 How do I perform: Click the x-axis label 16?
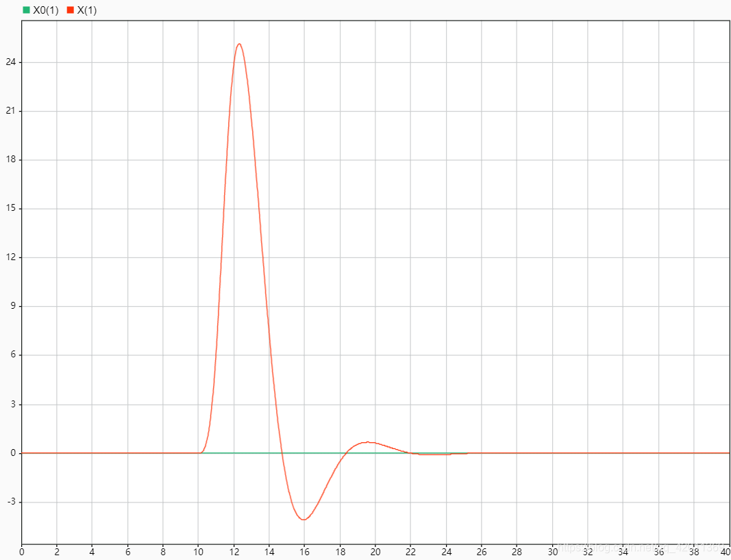304,552
